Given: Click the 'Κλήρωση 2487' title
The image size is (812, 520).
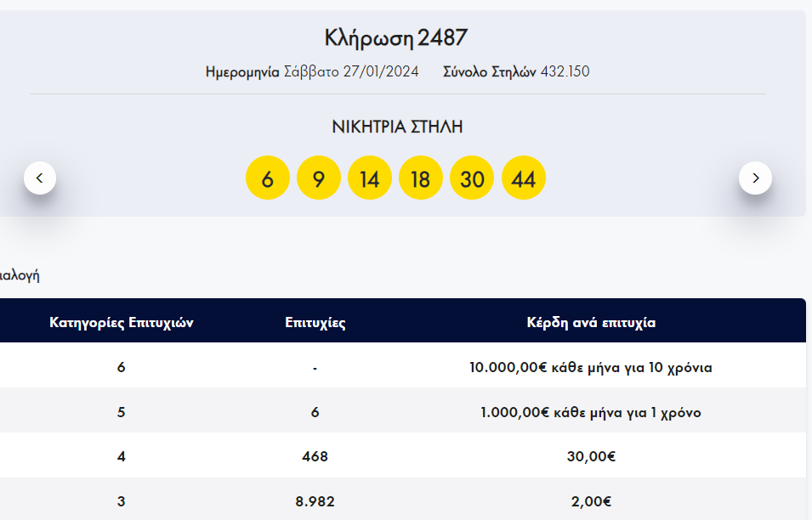Looking at the screenshot, I should (x=396, y=38).
